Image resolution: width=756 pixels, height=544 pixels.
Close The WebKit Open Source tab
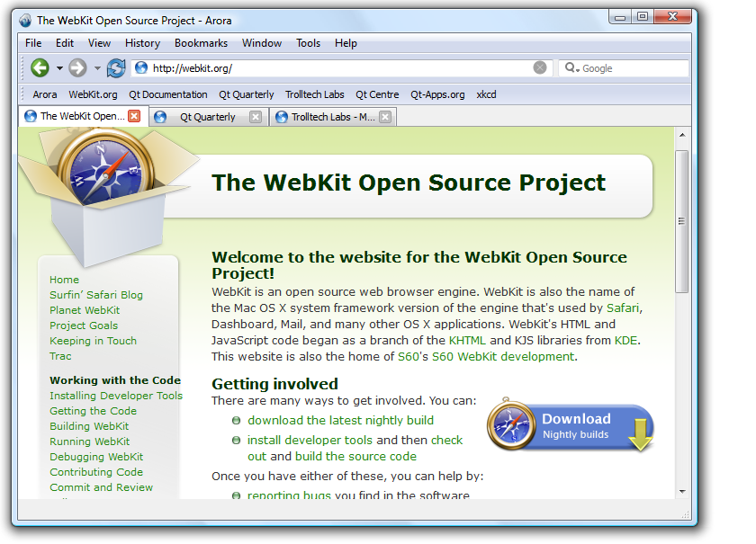click(134, 116)
